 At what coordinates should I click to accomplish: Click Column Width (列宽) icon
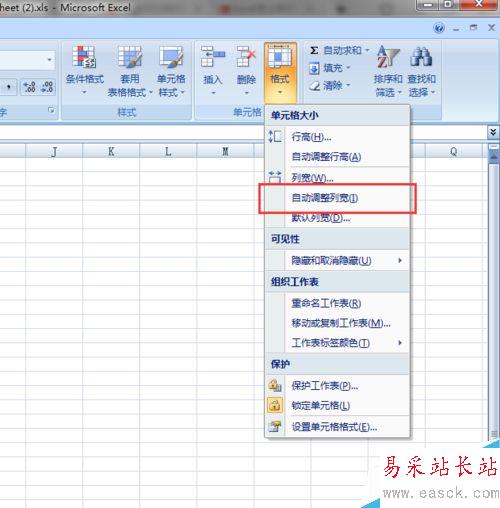tap(275, 177)
